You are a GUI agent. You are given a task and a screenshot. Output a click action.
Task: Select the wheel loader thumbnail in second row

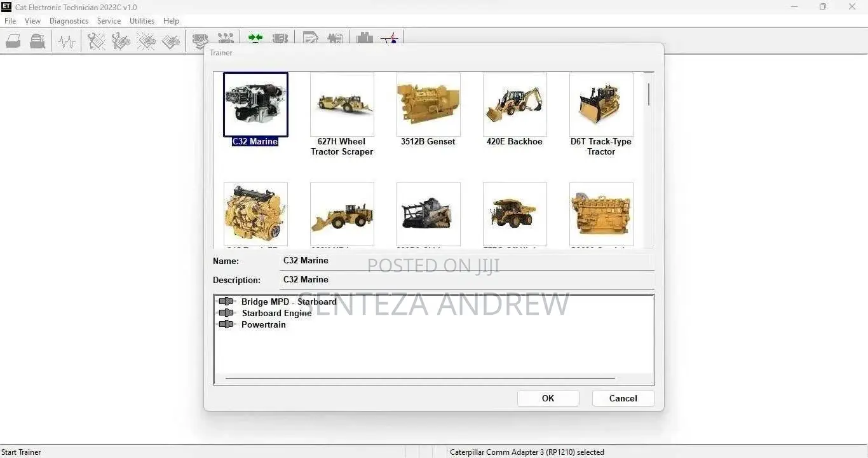(x=342, y=214)
